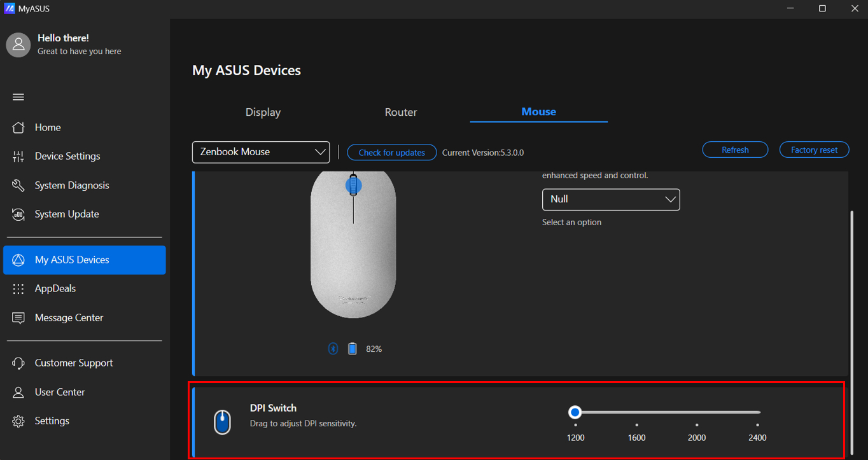
Task: Click the battery level icon
Action: point(353,349)
